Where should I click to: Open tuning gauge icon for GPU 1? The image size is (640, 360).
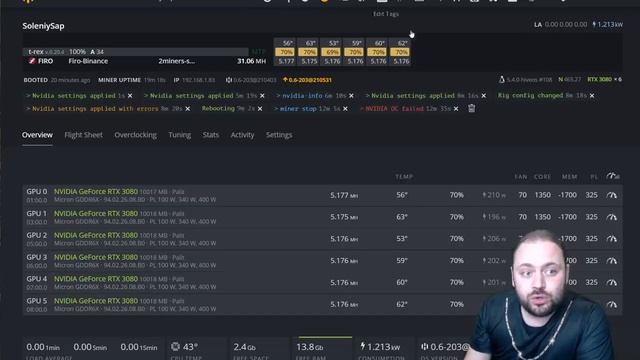tap(611, 217)
